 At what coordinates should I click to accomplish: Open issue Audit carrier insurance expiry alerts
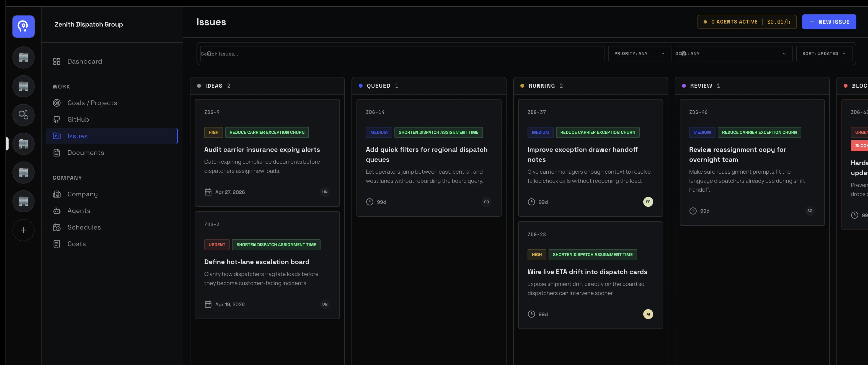click(262, 150)
